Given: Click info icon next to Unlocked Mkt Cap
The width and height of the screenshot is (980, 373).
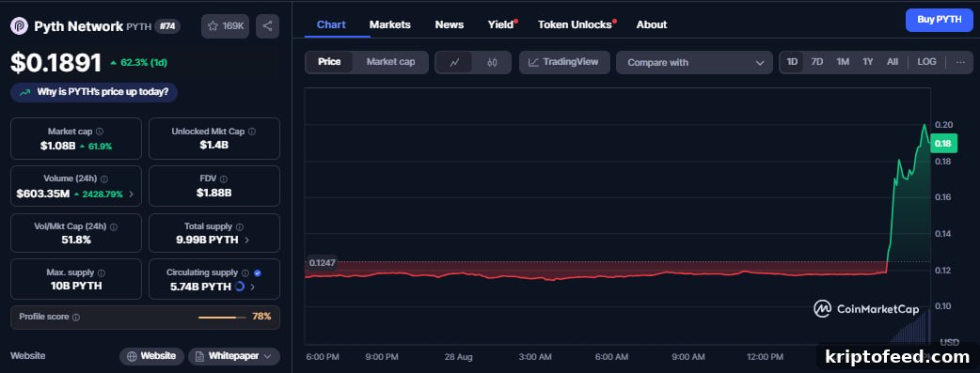Looking at the screenshot, I should click(252, 132).
